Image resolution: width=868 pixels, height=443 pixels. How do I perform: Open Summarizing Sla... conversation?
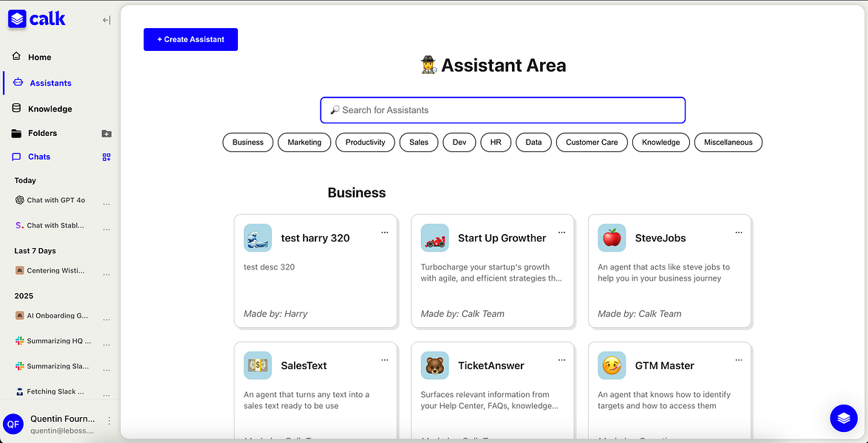coord(58,366)
